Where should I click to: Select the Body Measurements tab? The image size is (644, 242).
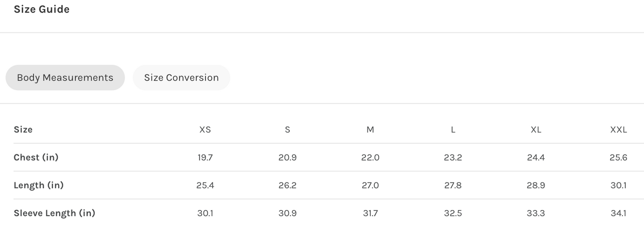tap(65, 78)
